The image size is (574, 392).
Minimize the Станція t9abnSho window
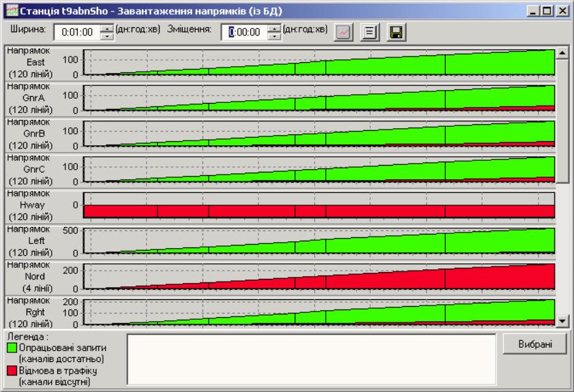pos(533,11)
